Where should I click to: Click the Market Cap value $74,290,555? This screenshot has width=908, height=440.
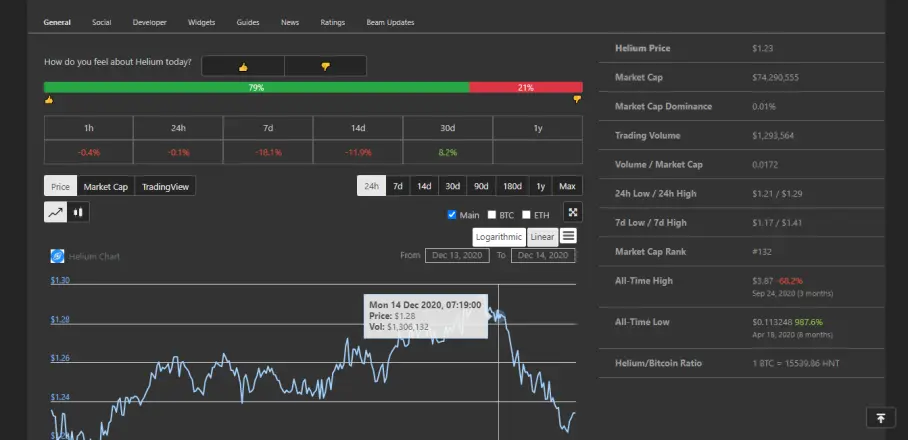point(775,77)
